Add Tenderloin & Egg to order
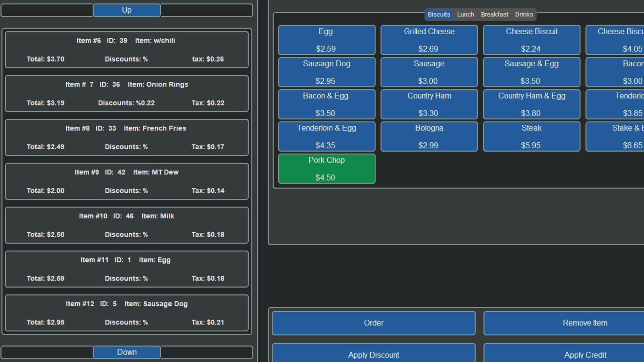 (x=326, y=136)
